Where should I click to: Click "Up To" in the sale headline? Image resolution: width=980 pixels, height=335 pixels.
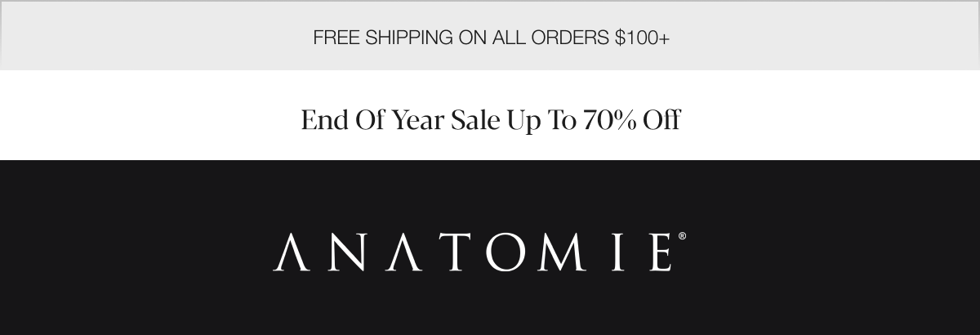542,120
